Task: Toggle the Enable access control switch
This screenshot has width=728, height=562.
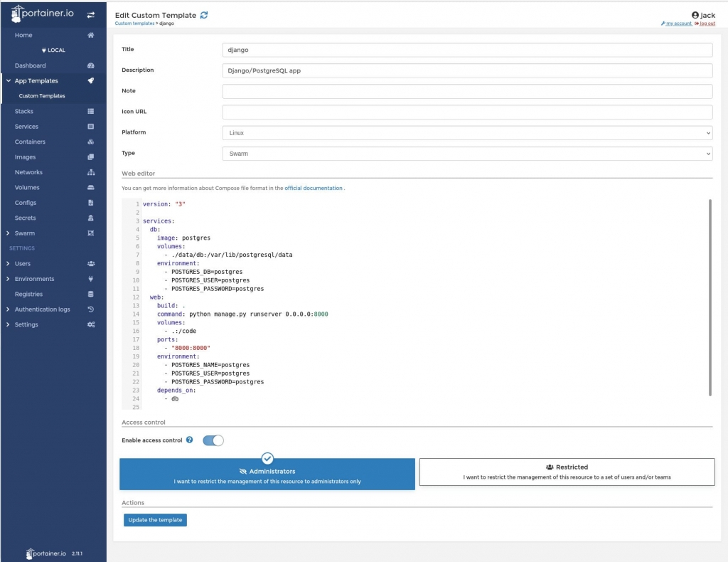Action: click(213, 440)
